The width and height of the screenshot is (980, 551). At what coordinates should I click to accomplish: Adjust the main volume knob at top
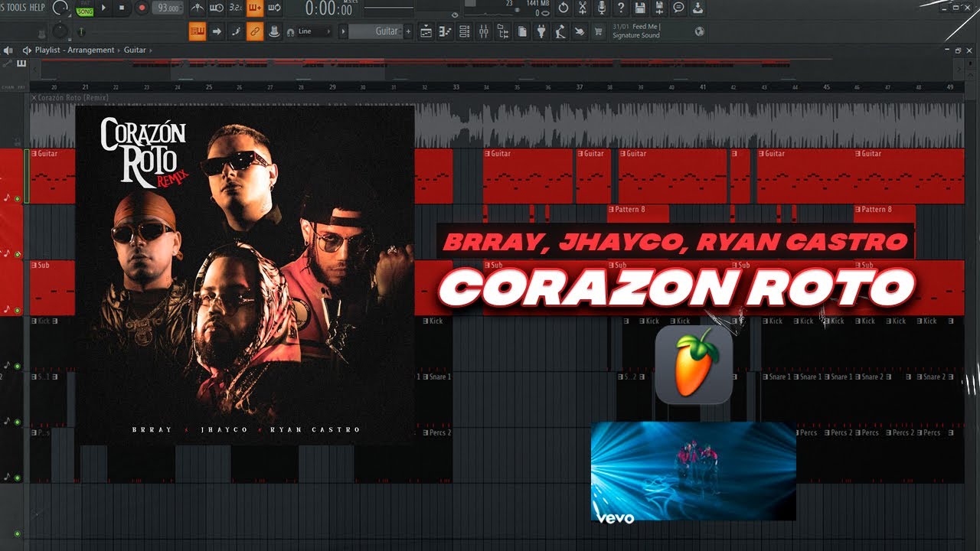(x=60, y=8)
